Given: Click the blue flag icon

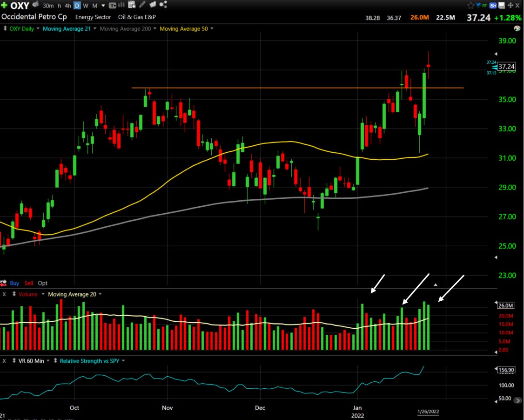Looking at the screenshot, I should (478, 5).
